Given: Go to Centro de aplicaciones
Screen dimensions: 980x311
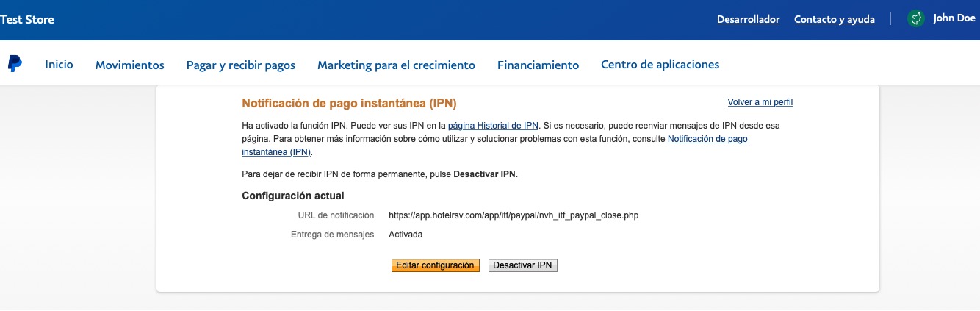Looking at the screenshot, I should [660, 65].
